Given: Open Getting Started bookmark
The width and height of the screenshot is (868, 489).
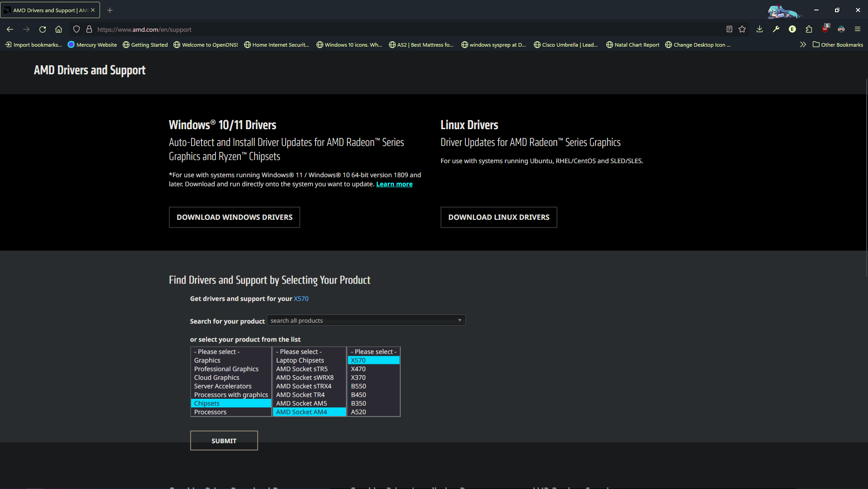Looking at the screenshot, I should (145, 44).
